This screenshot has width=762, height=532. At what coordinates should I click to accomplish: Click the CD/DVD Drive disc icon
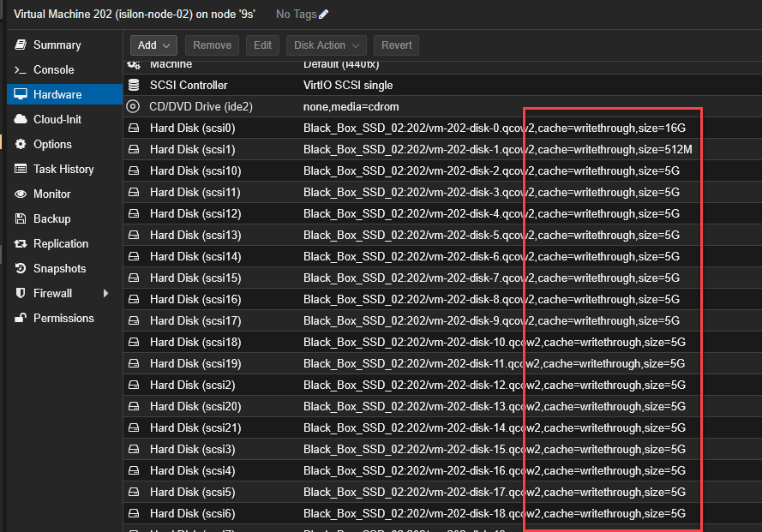(133, 107)
